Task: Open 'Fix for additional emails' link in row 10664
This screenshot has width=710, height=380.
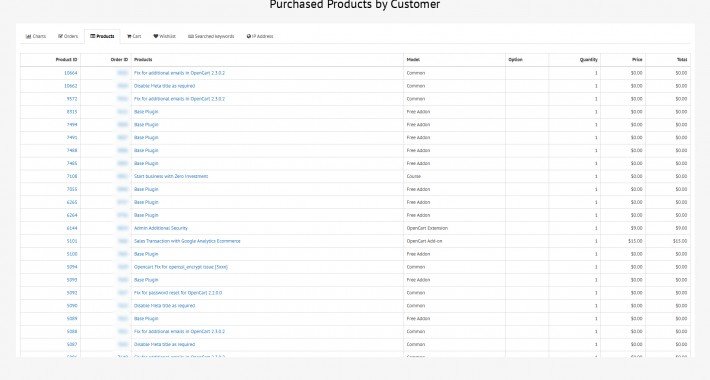Action: pyautogui.click(x=179, y=73)
